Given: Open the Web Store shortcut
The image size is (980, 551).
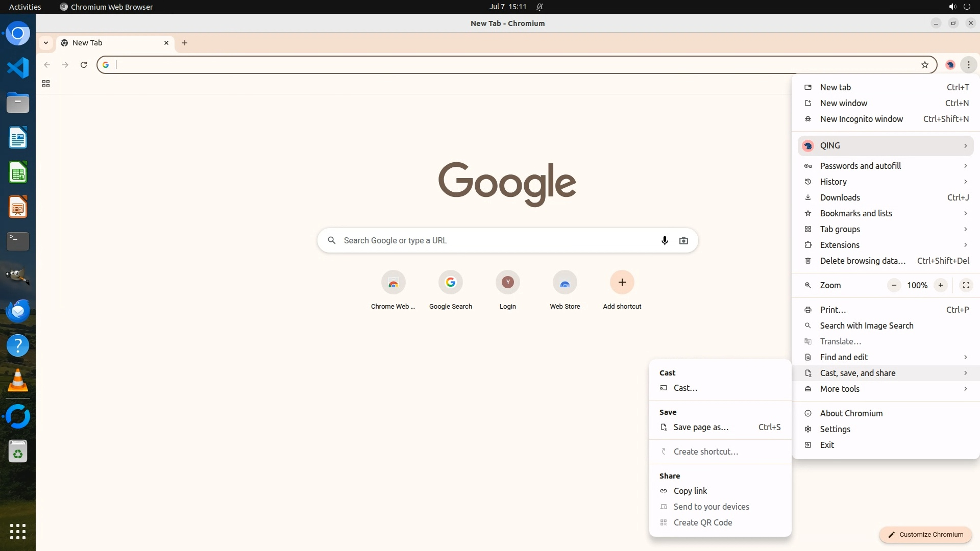Looking at the screenshot, I should (x=565, y=283).
